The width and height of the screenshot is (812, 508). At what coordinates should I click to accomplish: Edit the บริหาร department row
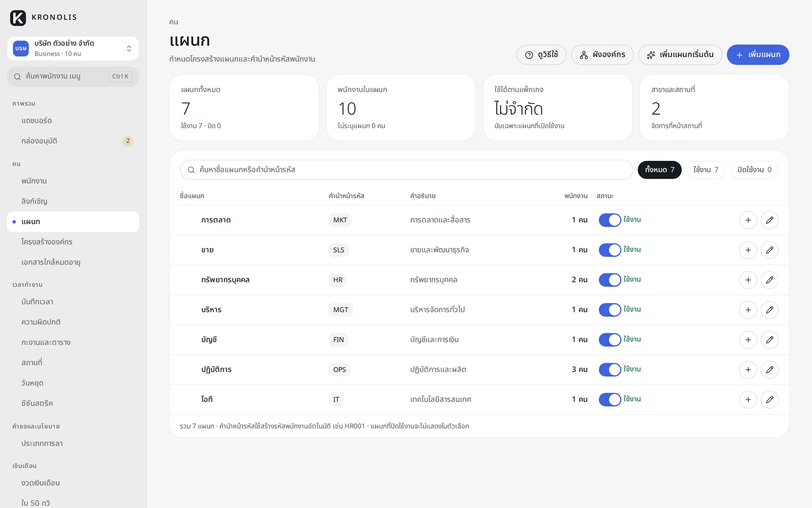tap(769, 310)
